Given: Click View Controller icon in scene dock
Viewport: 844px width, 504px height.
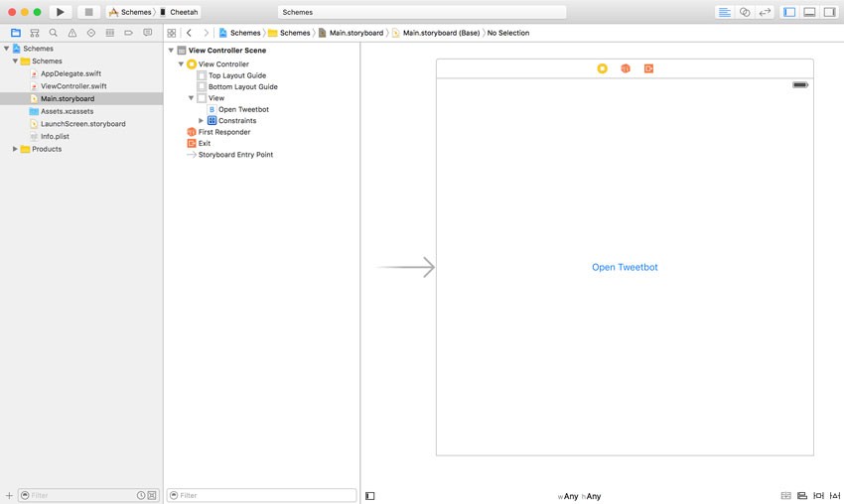Looking at the screenshot, I should 603,68.
